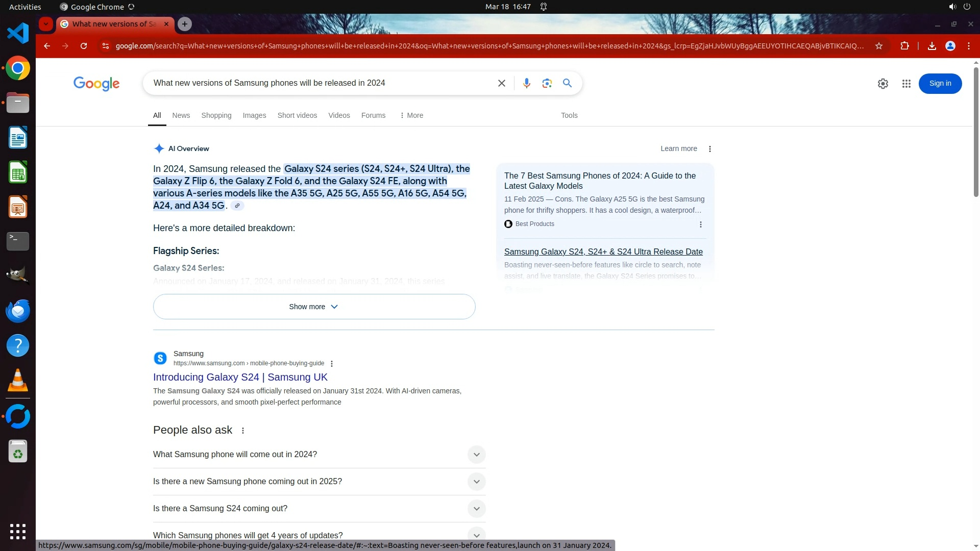Switch to the News tab
Image resolution: width=980 pixels, height=551 pixels.
[181, 115]
